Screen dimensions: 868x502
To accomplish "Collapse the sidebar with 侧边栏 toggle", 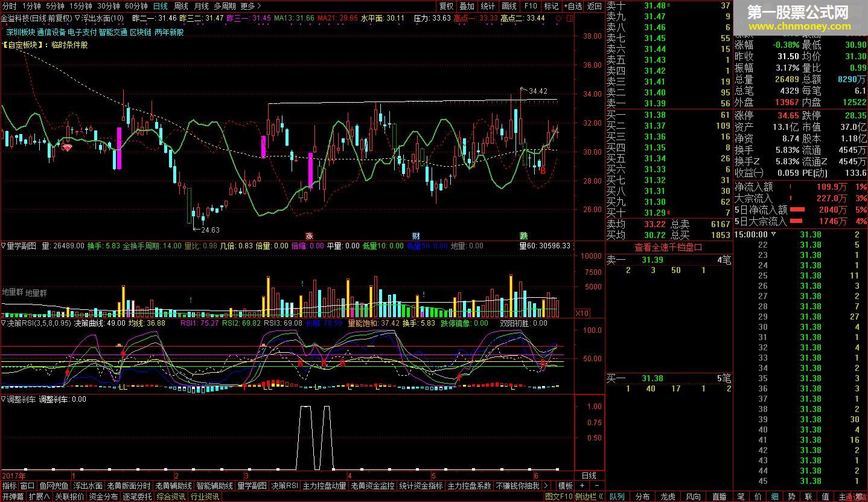I will tap(588, 497).
